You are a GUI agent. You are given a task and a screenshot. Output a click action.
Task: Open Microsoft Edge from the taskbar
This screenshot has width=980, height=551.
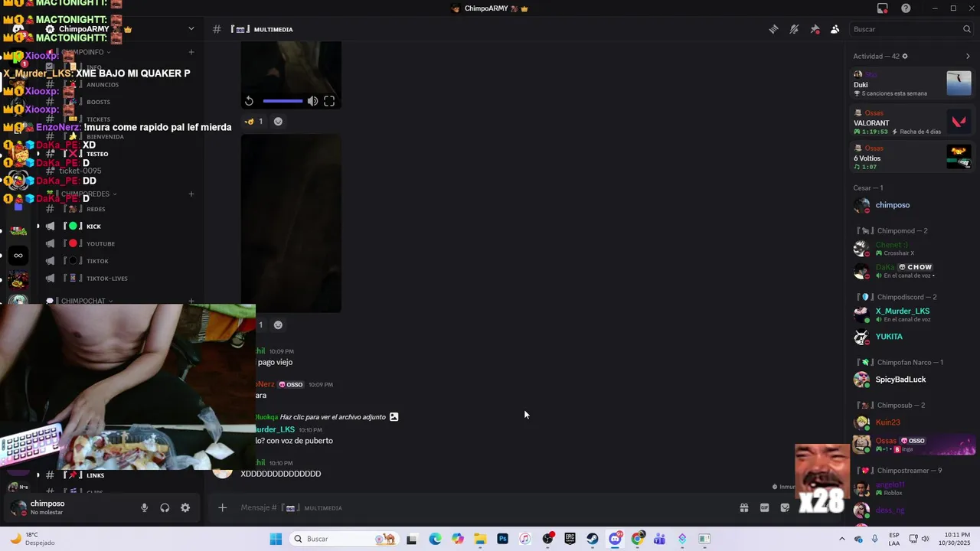pos(435,539)
